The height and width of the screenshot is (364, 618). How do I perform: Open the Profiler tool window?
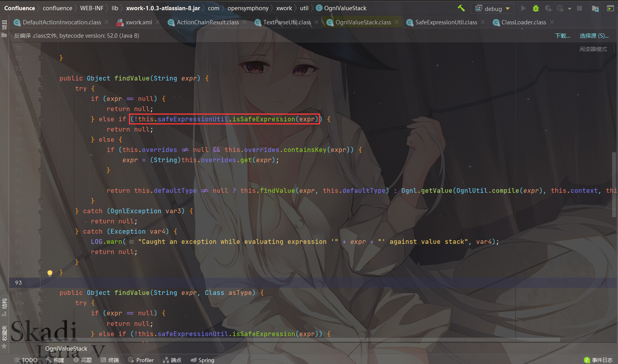click(x=141, y=360)
